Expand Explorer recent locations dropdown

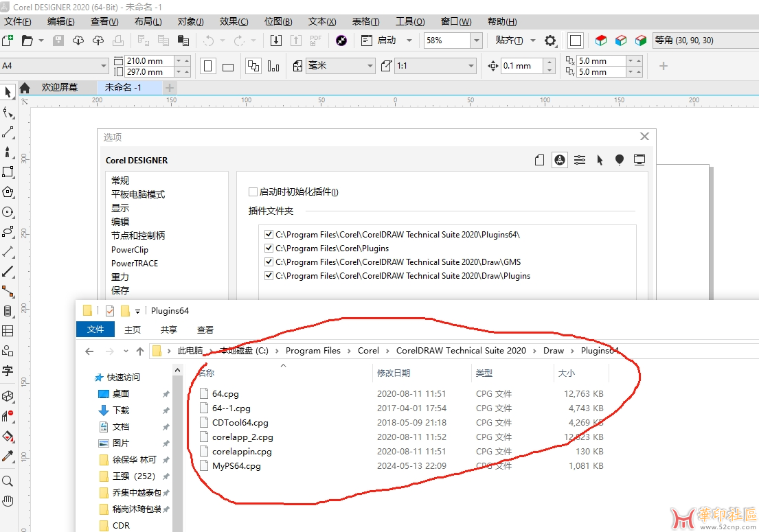click(126, 351)
